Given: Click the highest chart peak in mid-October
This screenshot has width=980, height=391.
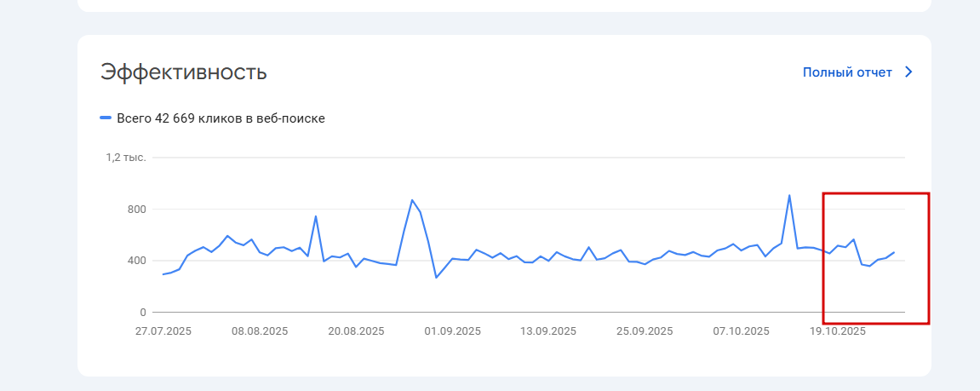Looking at the screenshot, I should coord(789,195).
